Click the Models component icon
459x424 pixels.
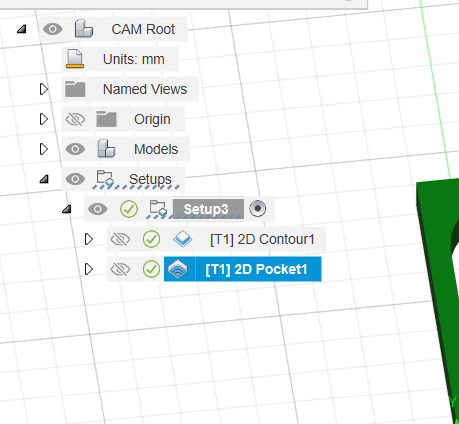coord(106,149)
